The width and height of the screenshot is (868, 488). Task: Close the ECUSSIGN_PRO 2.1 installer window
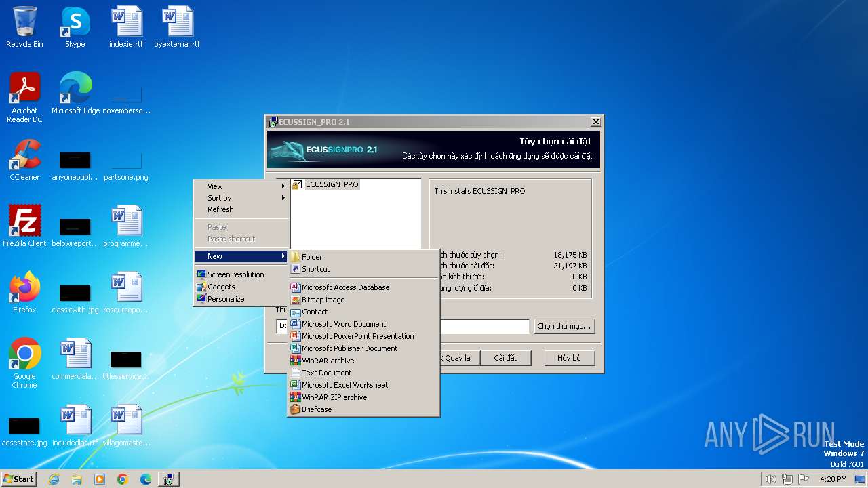(595, 122)
